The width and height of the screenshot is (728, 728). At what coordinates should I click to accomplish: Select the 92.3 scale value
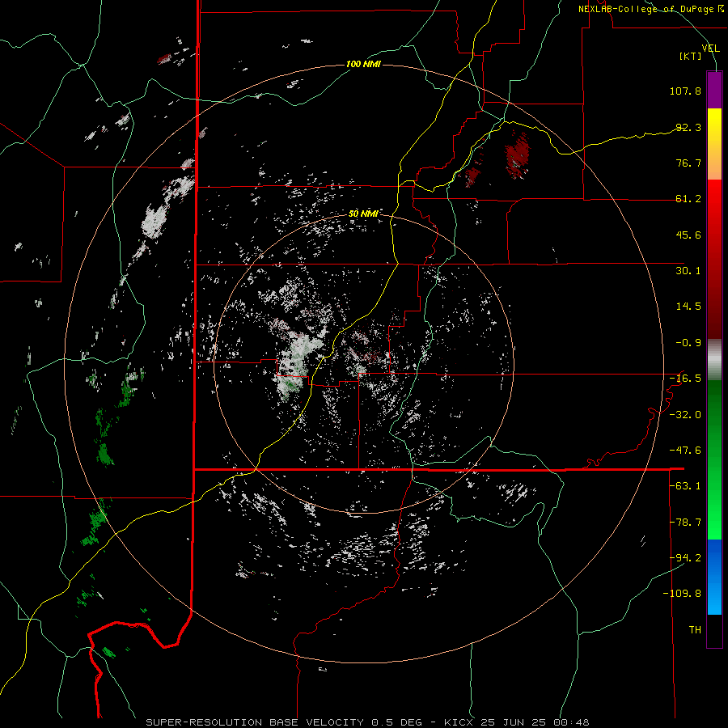coord(688,127)
